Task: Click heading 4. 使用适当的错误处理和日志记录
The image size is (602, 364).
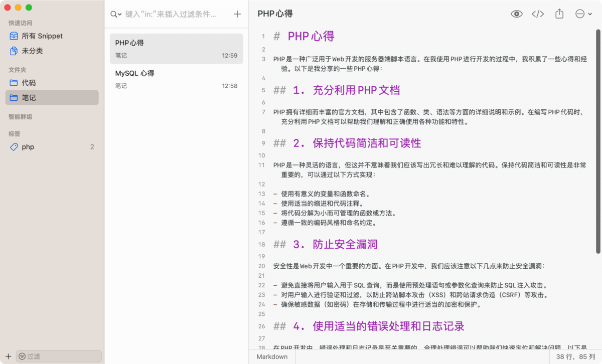Action: pyautogui.click(x=369, y=326)
